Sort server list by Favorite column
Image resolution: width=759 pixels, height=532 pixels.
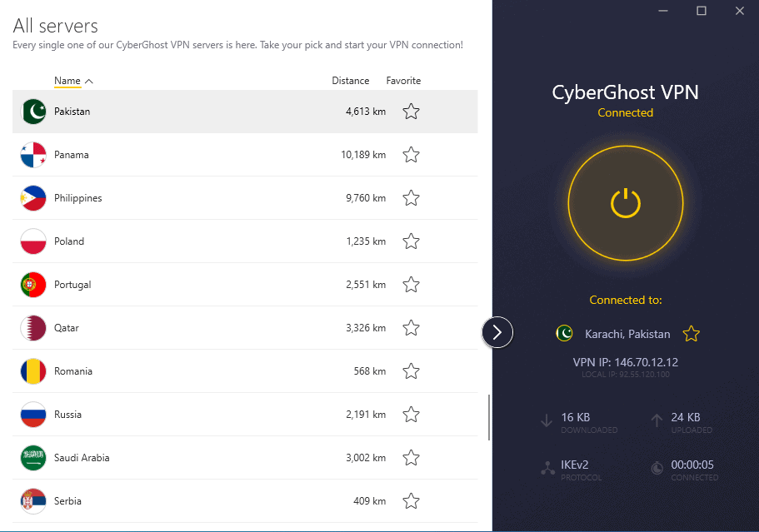pyautogui.click(x=403, y=81)
